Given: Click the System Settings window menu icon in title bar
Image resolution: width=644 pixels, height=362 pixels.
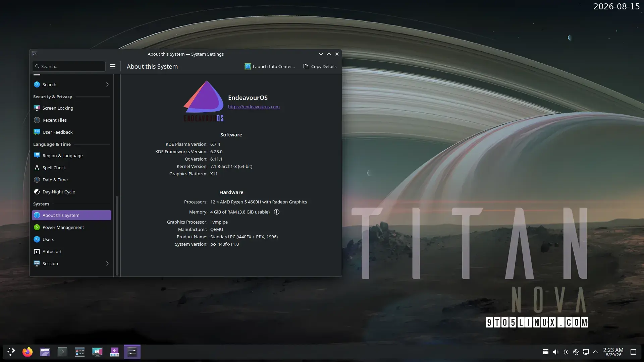Looking at the screenshot, I should click(34, 54).
